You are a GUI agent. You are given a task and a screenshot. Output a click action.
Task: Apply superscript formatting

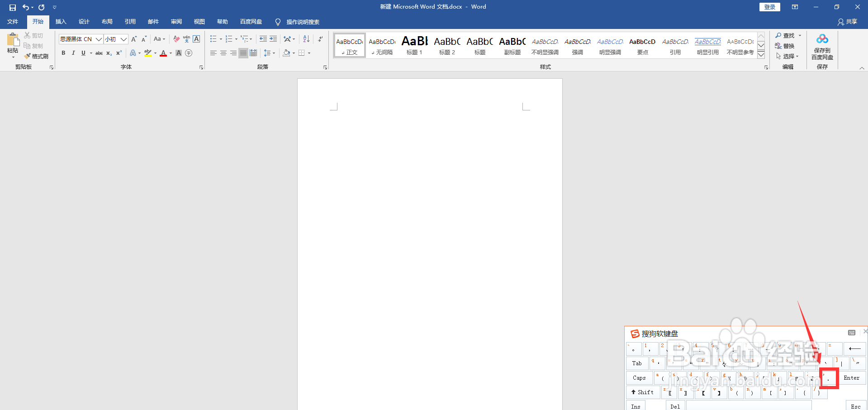119,53
